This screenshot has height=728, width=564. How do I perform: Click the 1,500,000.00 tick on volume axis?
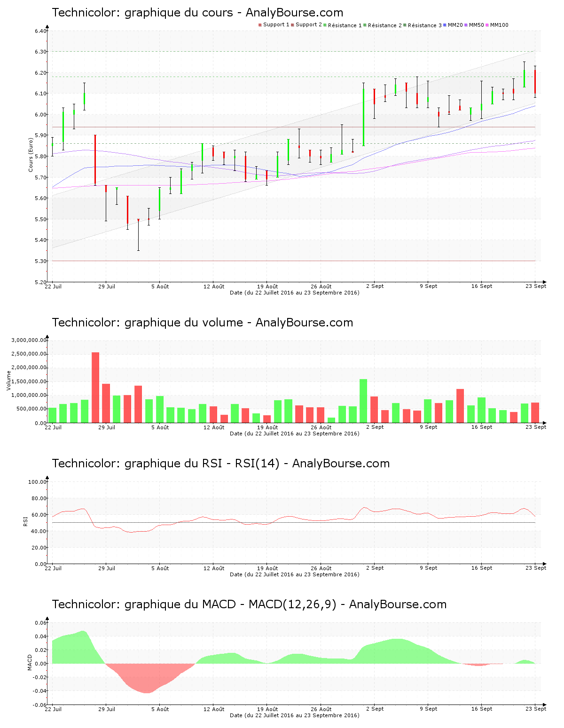[x=30, y=381]
